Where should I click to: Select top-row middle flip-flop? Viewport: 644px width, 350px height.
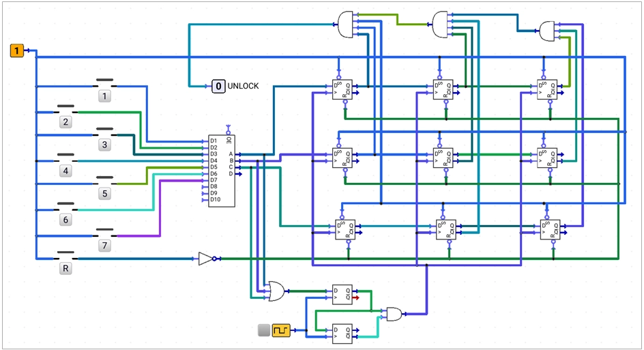point(443,89)
